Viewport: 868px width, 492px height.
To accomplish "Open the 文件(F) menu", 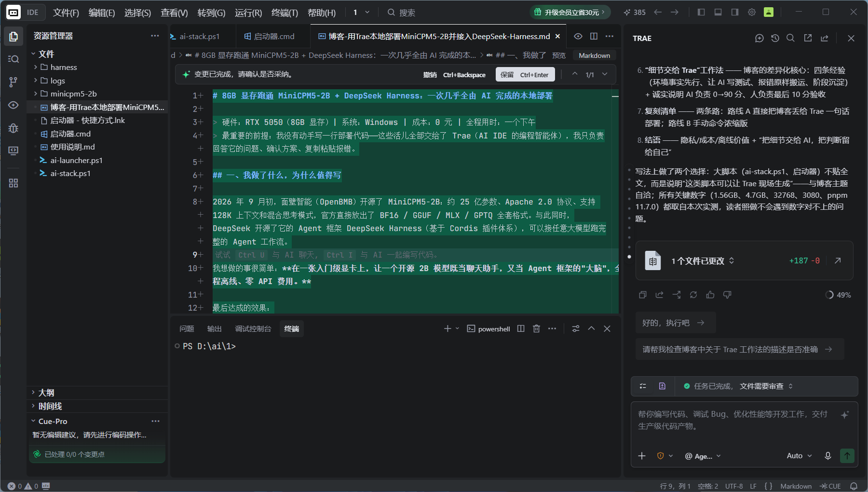I will point(66,13).
